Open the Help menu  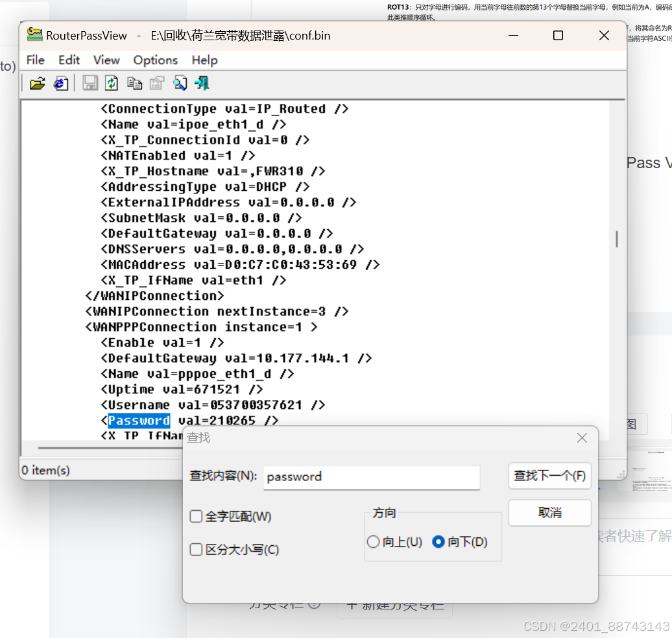[x=204, y=60]
